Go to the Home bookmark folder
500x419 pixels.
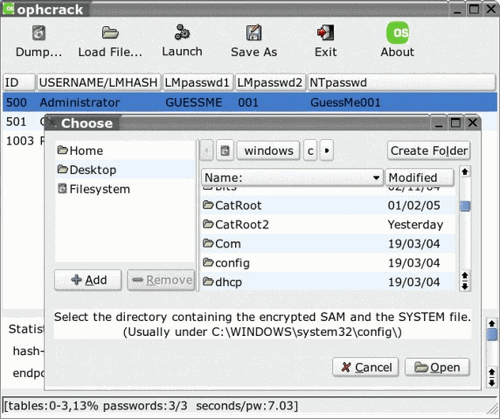point(125,151)
